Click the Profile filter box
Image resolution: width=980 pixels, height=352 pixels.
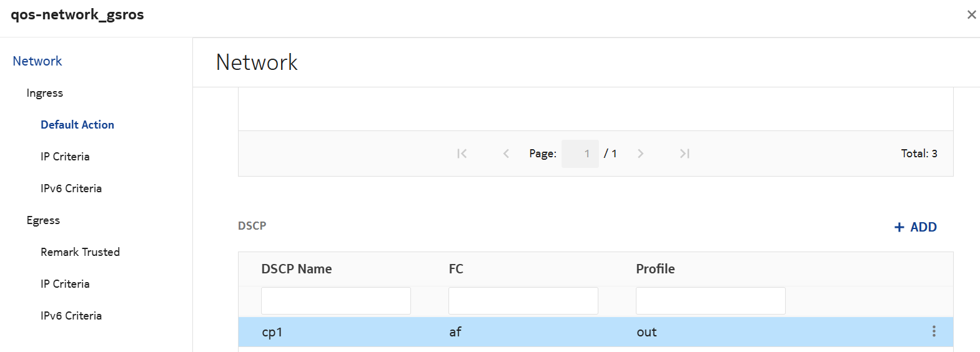tap(710, 301)
